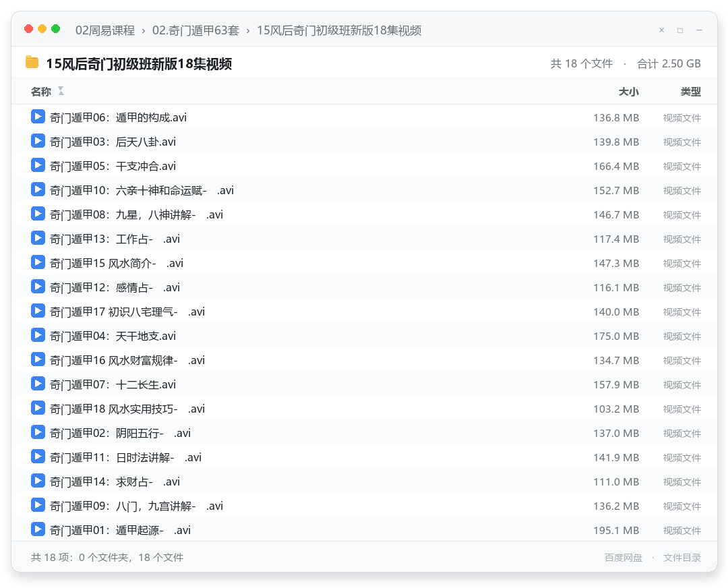Select file 奇门遁甲12：感情占
728x588 pixels.
click(364, 287)
